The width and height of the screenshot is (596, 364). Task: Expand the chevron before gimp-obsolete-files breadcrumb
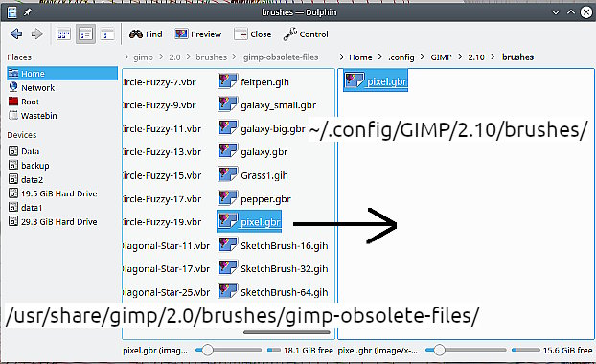click(235, 57)
